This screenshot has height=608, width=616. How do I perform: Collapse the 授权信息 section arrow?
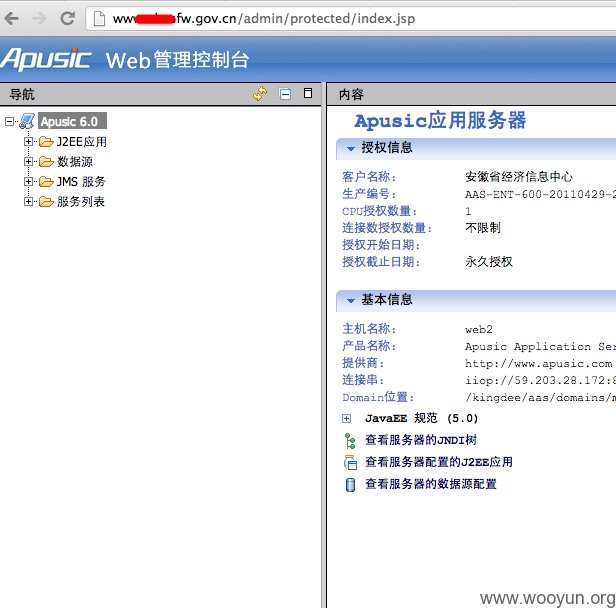tap(351, 148)
